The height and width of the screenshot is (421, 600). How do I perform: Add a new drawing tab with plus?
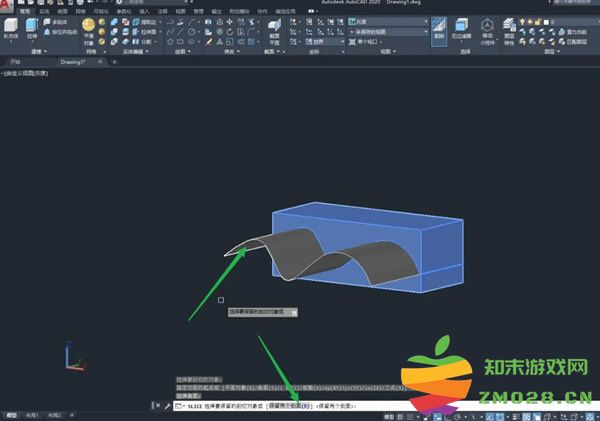pyautogui.click(x=114, y=62)
